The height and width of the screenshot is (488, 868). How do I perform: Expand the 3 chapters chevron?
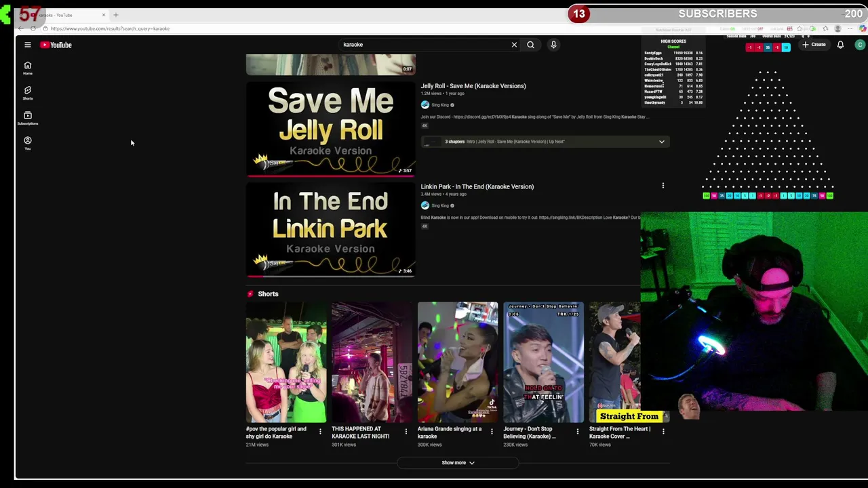click(661, 142)
